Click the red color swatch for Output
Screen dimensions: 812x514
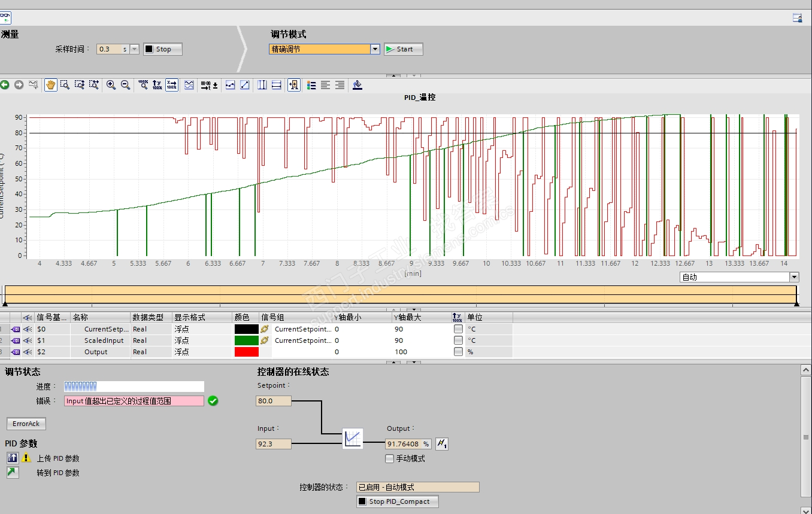[246, 352]
